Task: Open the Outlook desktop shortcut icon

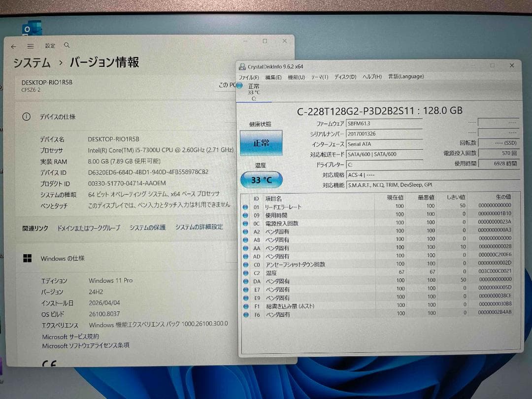Action: (x=32, y=28)
